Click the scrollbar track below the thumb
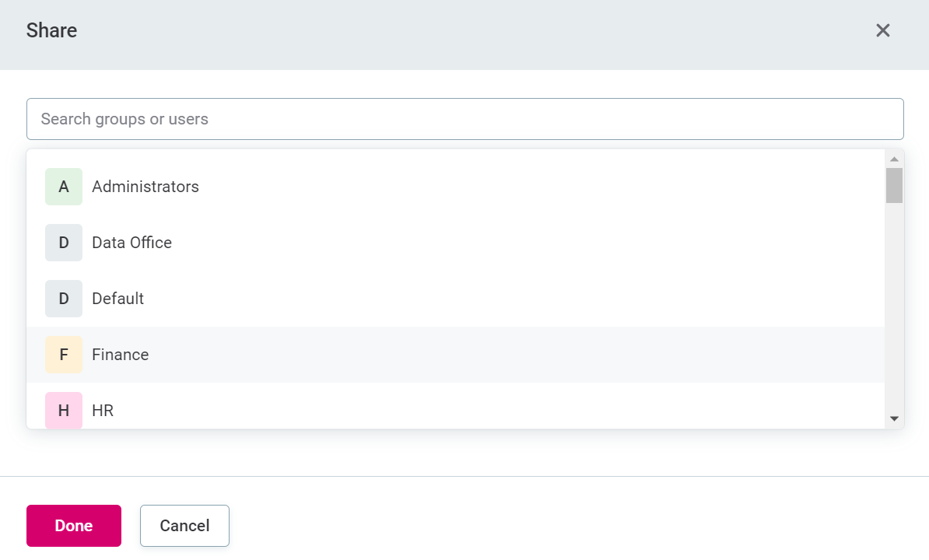Screen dimensions: 929x560 point(894,311)
